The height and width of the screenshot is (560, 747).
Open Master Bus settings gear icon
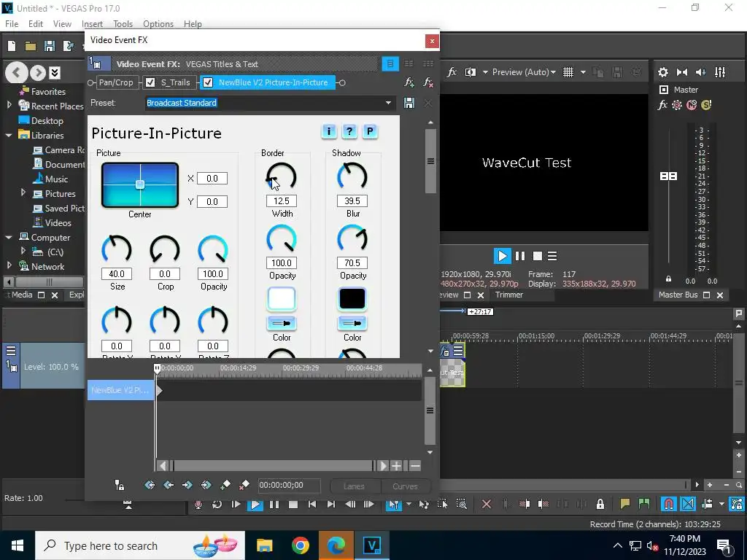click(662, 72)
